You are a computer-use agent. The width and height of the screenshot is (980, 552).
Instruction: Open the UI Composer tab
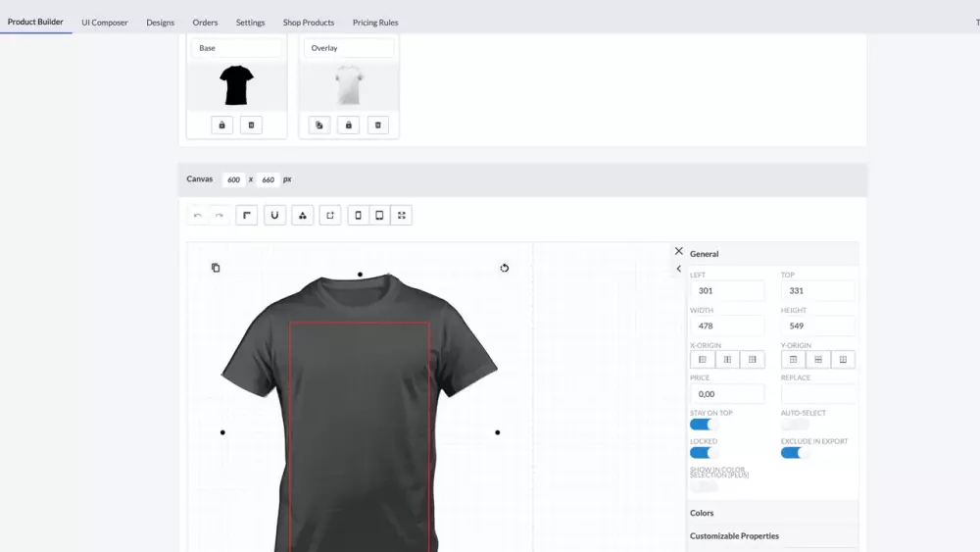[x=105, y=23]
